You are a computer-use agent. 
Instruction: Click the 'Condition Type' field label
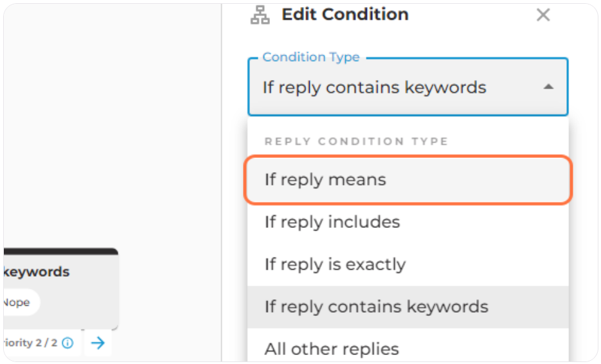click(x=311, y=57)
